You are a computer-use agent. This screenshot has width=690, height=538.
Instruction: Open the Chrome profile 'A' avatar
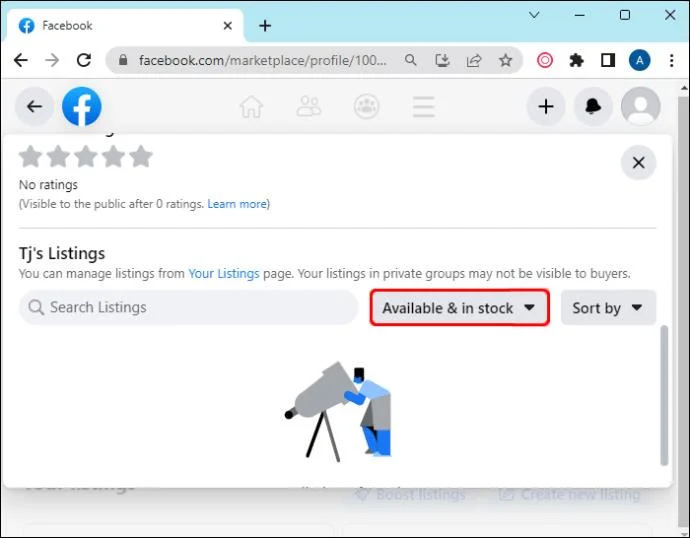(x=639, y=60)
